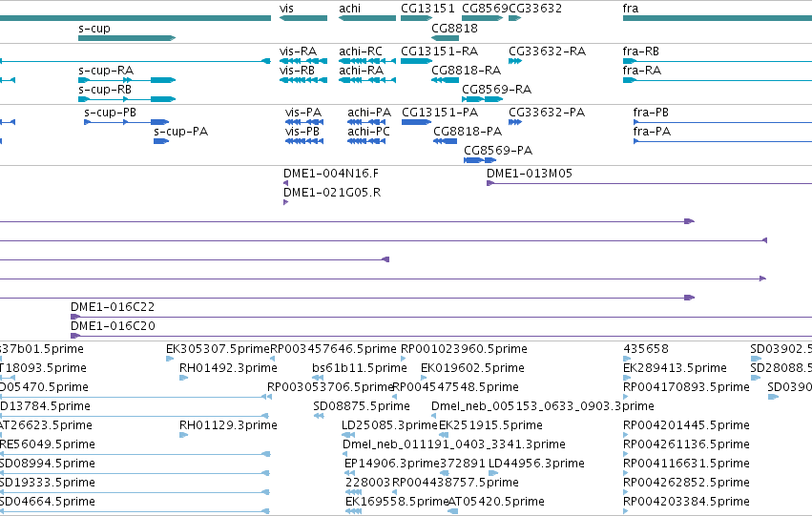Click the DME1-016C20 clone label
Image resolution: width=812 pixels, height=516 pixels.
click(113, 326)
